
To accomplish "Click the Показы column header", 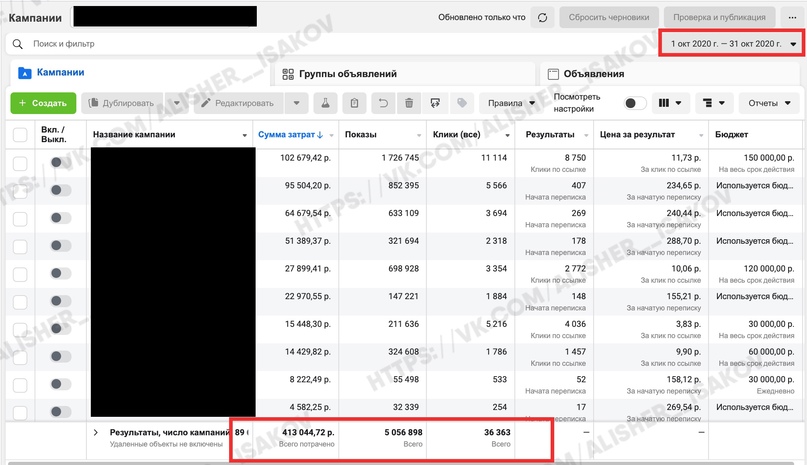I will coord(360,134).
